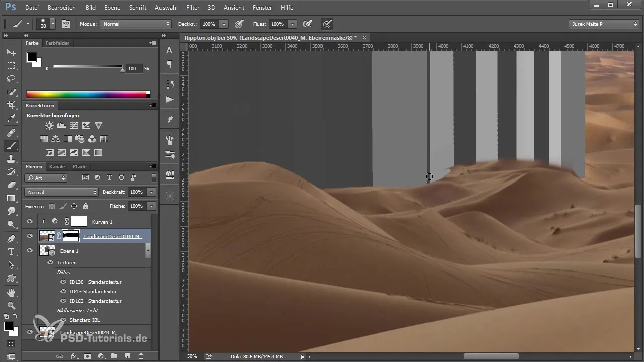Create a new layer icon
Screen dimensions: 644x362
[x=128, y=356]
